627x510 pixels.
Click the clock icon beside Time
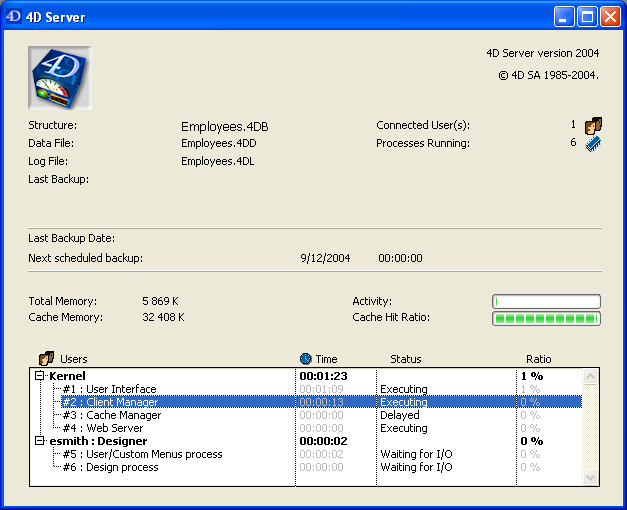[x=306, y=359]
